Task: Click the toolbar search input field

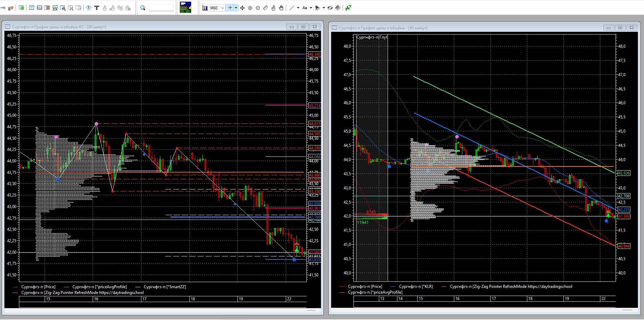Action: coord(161,8)
